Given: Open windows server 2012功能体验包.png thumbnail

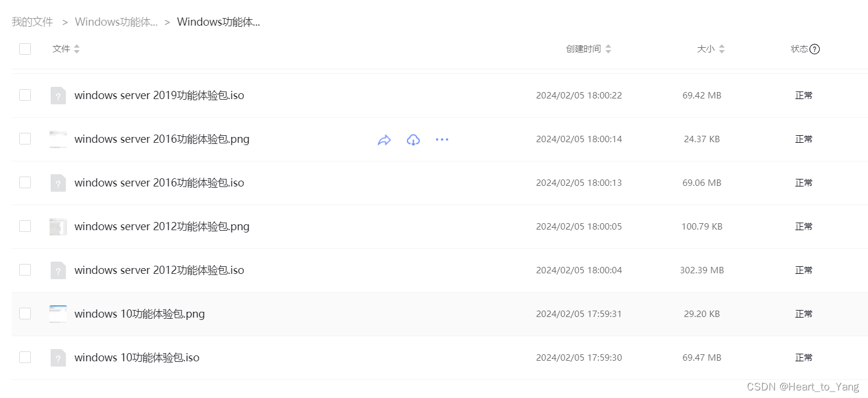Looking at the screenshot, I should [x=58, y=227].
